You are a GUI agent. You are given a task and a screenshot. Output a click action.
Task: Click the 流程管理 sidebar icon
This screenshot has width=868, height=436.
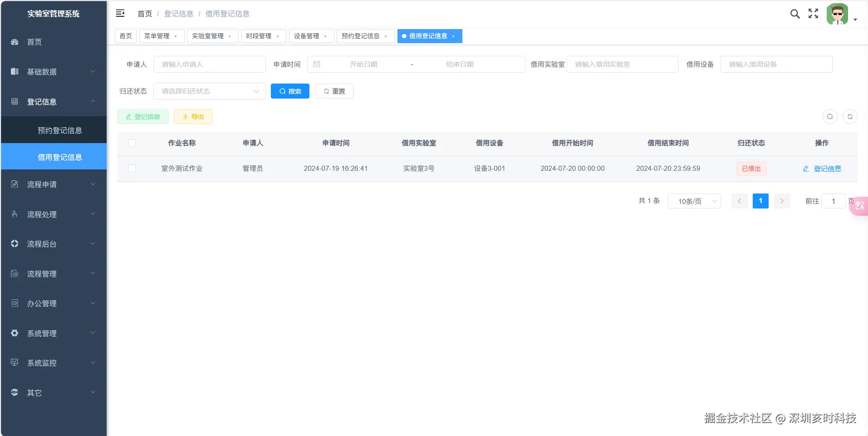[x=15, y=273]
